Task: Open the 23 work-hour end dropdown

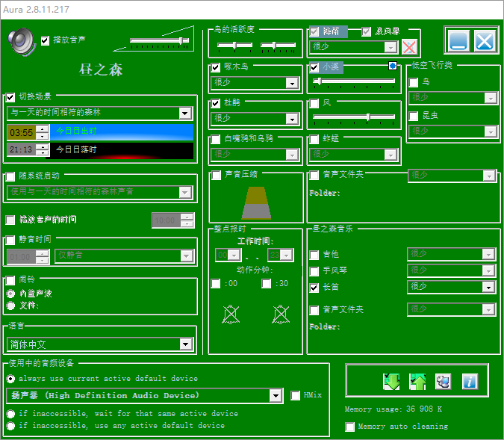Action: [x=280, y=255]
